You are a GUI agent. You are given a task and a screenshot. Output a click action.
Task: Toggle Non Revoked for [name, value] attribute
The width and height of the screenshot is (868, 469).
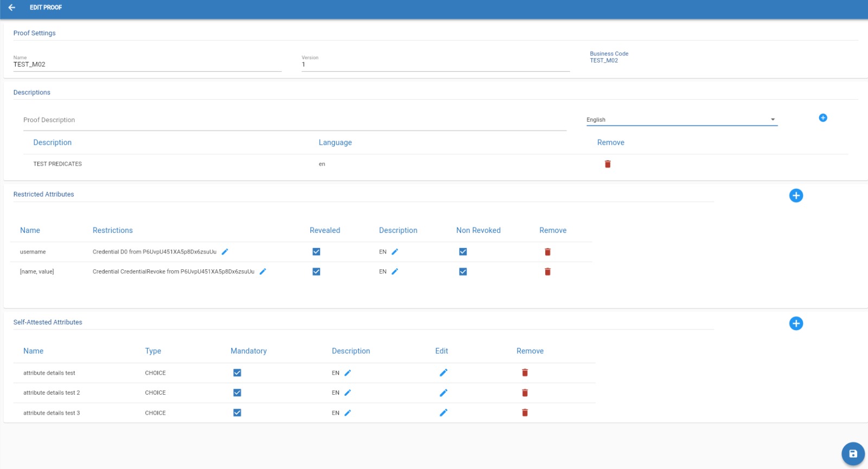(x=463, y=271)
